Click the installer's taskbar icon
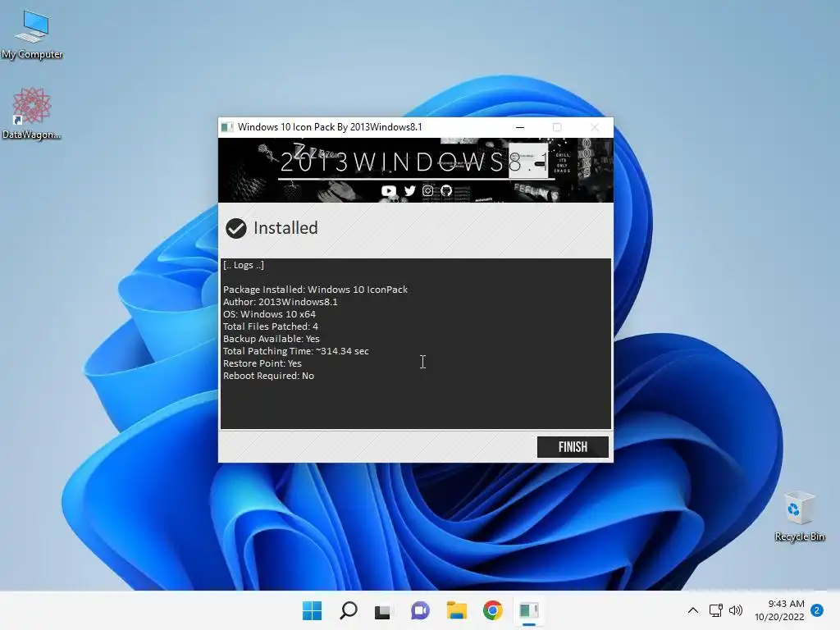Viewport: 840px width, 630px height. (x=529, y=610)
